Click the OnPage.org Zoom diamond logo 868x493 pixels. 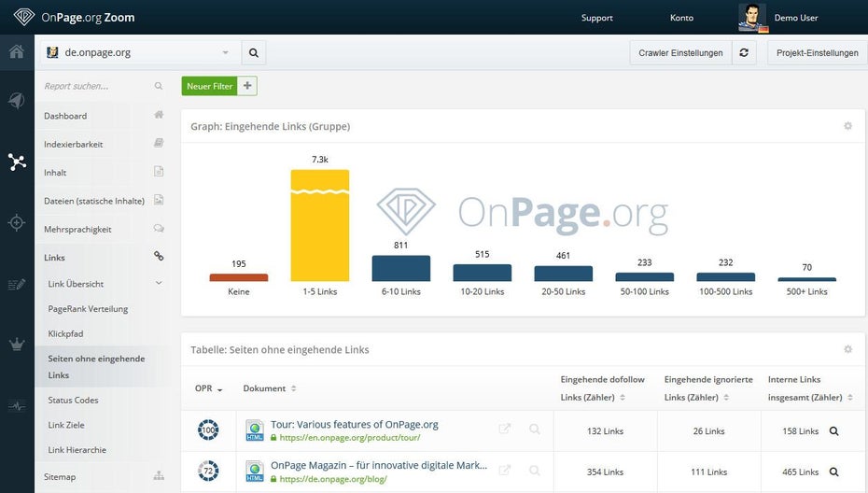[24, 17]
